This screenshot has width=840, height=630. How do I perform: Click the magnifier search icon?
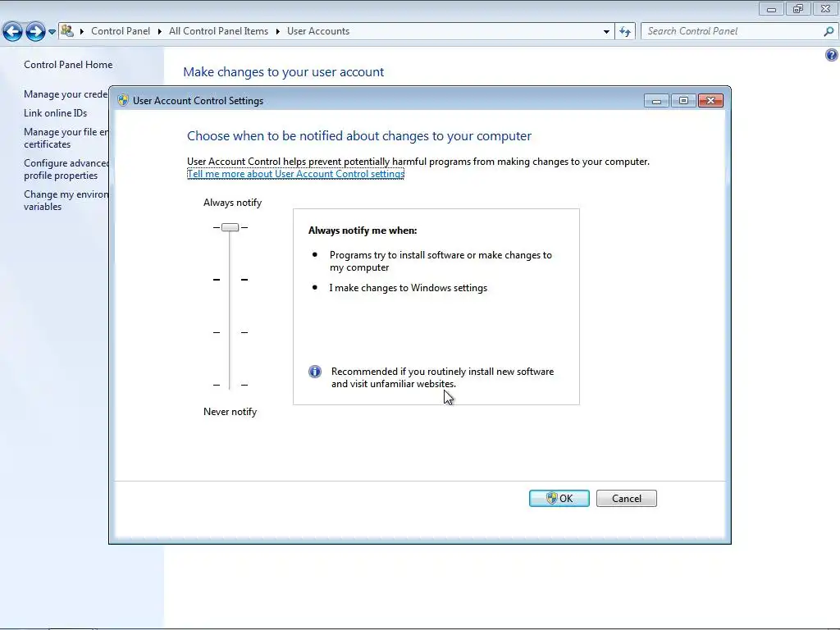pyautogui.click(x=829, y=32)
